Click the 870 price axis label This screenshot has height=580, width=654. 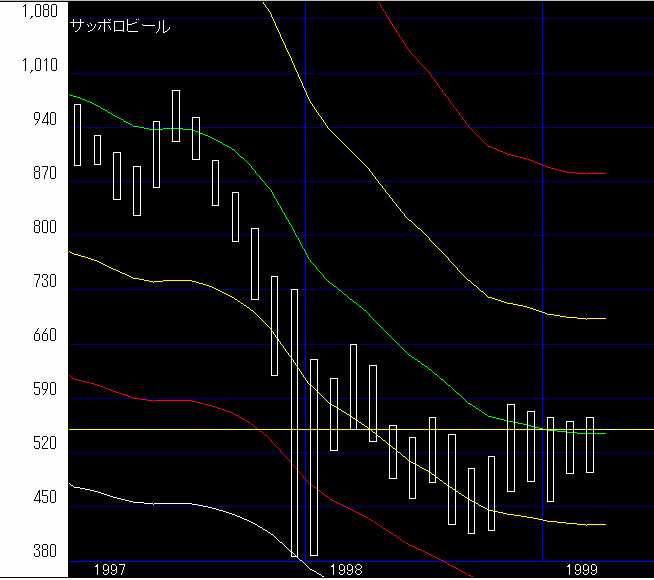[x=46, y=174]
